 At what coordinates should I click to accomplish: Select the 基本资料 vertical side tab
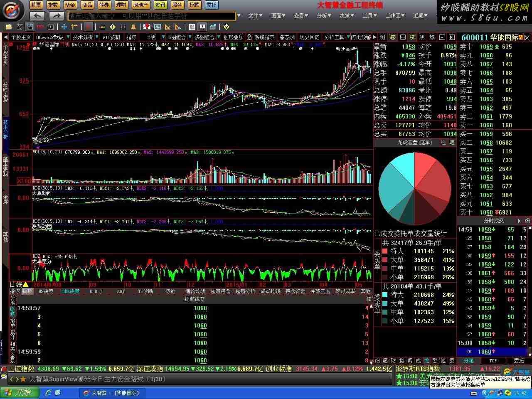(x=5, y=167)
